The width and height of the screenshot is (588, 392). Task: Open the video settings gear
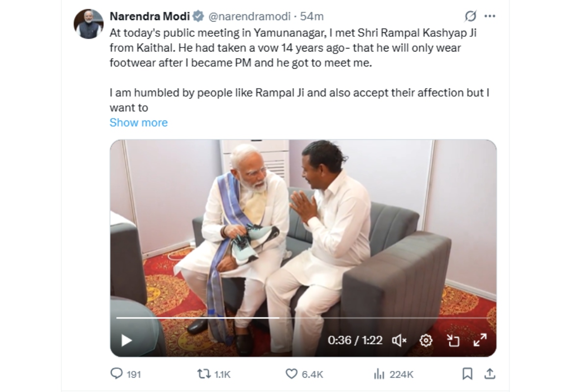427,339
